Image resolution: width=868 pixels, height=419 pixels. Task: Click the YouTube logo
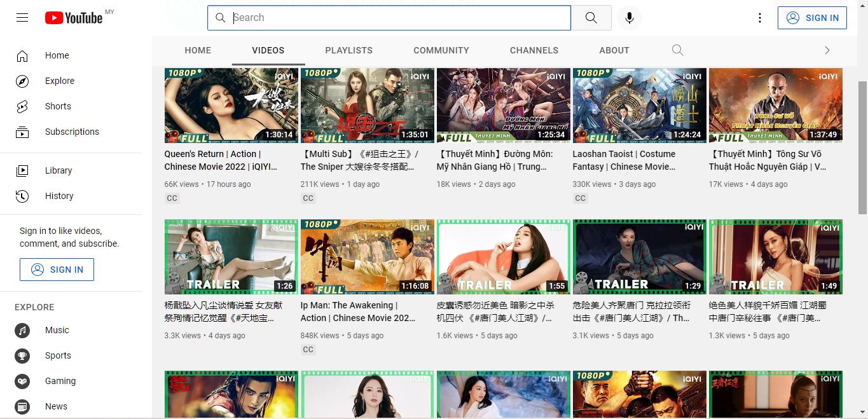point(74,18)
